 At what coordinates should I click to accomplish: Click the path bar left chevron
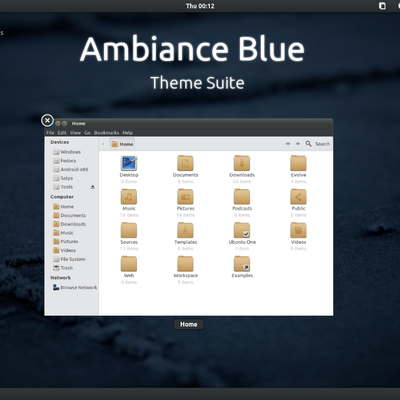(103, 144)
